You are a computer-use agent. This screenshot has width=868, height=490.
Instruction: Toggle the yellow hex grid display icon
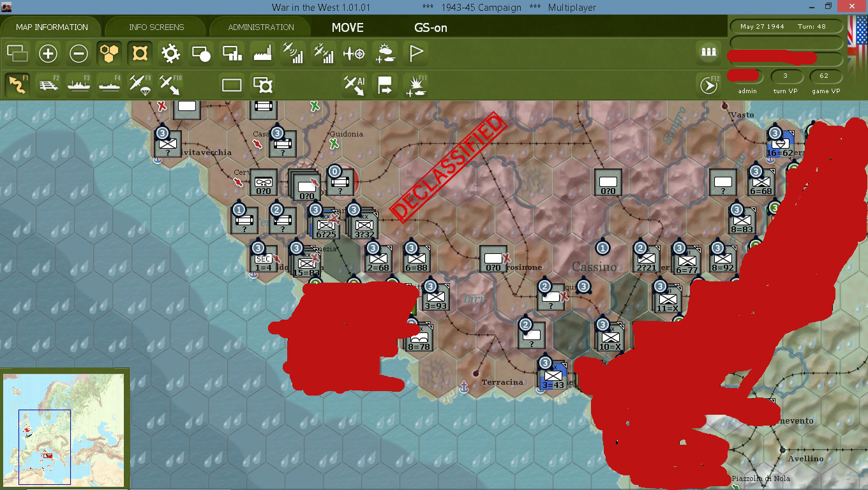click(109, 54)
